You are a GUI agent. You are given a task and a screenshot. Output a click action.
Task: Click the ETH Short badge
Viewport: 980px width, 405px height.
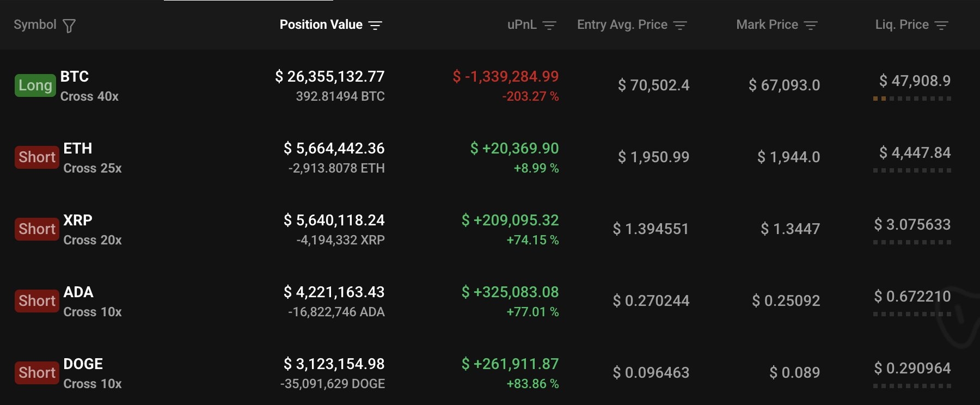pos(37,157)
